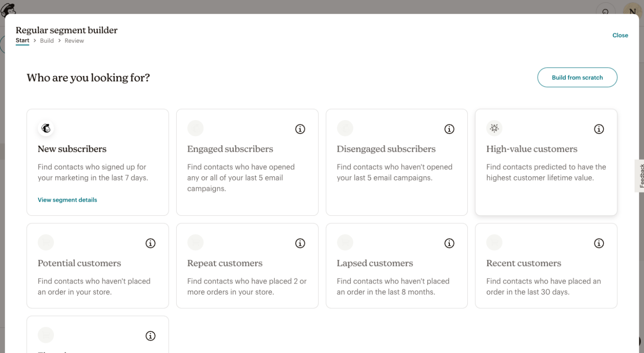Click Mailchimp logo on New subscribers card

(46, 128)
